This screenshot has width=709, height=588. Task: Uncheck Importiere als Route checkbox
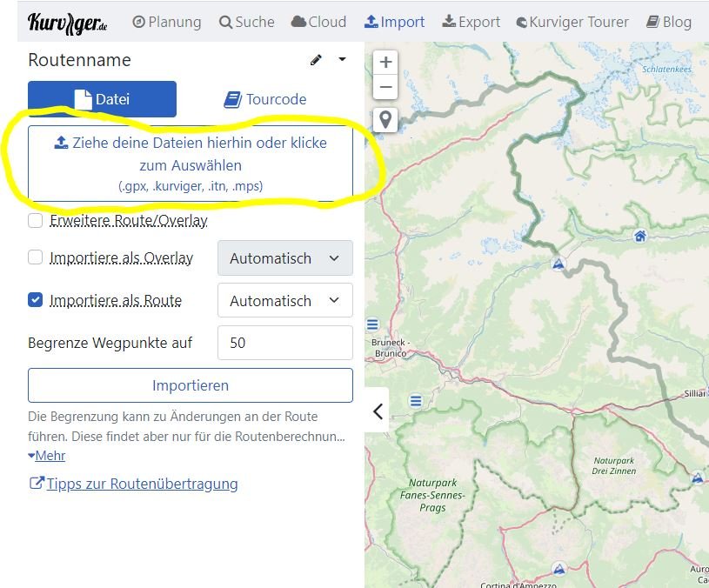click(x=36, y=300)
